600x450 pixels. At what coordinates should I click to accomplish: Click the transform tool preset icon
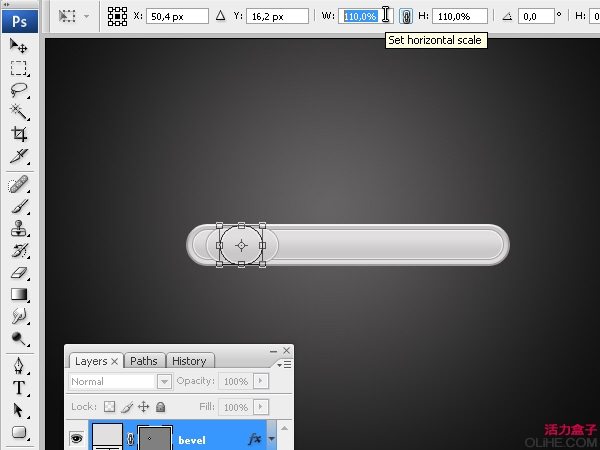(67, 16)
